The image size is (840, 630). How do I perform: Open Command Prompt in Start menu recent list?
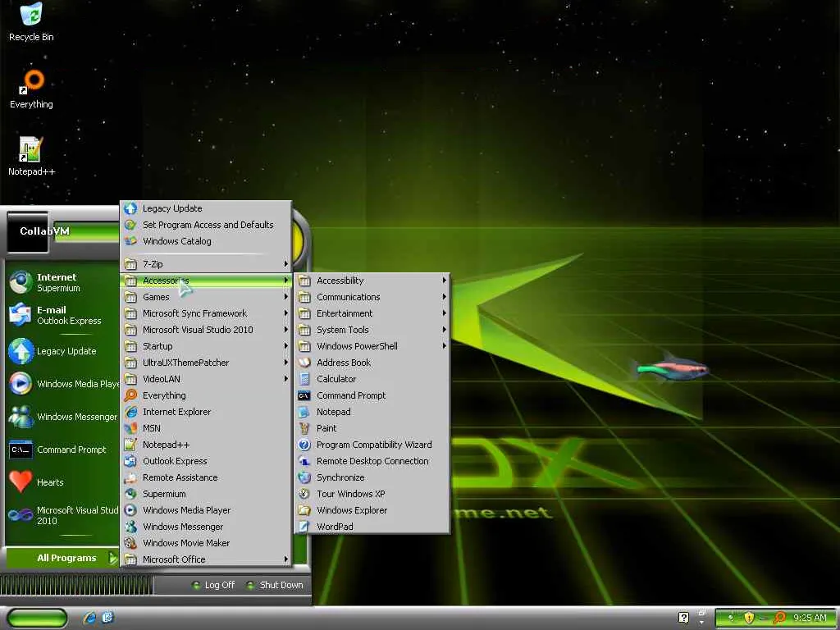(62, 450)
